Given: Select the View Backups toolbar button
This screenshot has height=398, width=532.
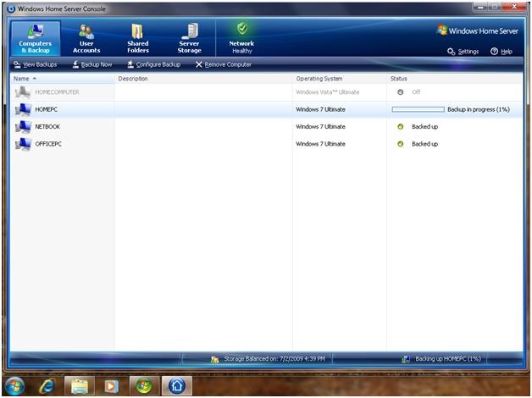Looking at the screenshot, I should (x=36, y=64).
